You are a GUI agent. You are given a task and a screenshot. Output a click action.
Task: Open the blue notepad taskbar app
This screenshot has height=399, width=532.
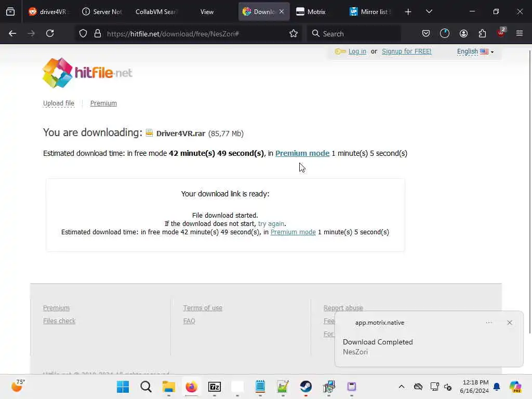point(260,387)
